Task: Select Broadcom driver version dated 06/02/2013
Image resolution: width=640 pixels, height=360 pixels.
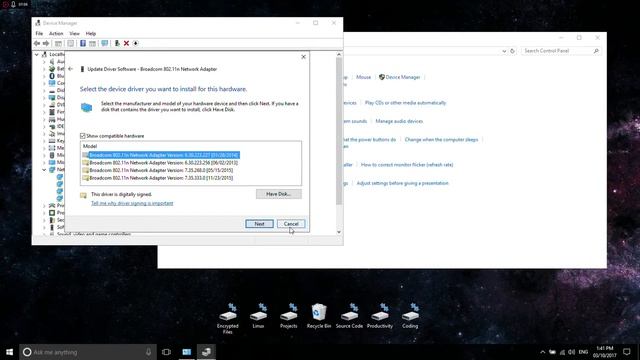Action: pos(160,163)
